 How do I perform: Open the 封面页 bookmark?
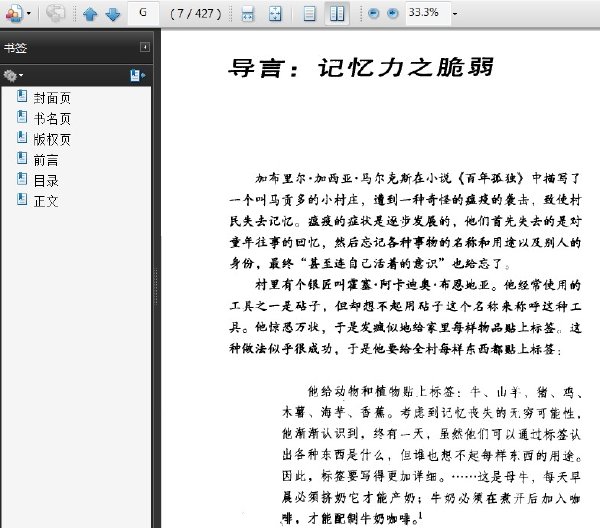click(52, 98)
